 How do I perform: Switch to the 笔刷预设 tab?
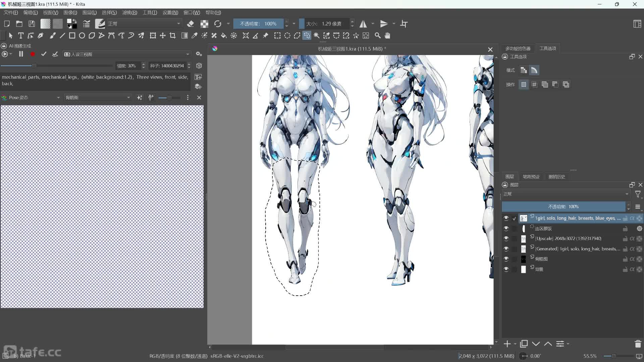pyautogui.click(x=531, y=177)
